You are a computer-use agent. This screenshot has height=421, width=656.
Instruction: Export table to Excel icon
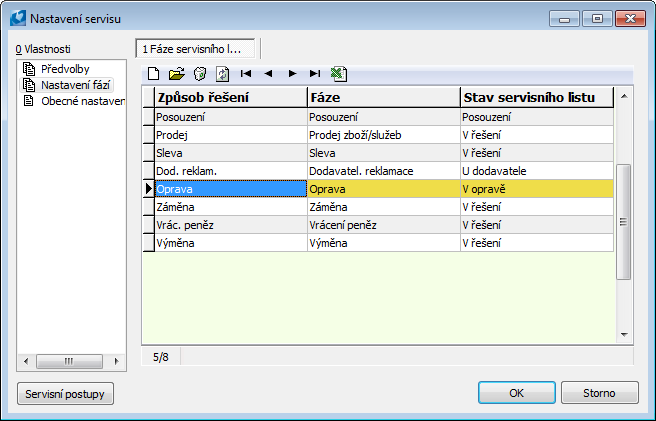(x=339, y=74)
